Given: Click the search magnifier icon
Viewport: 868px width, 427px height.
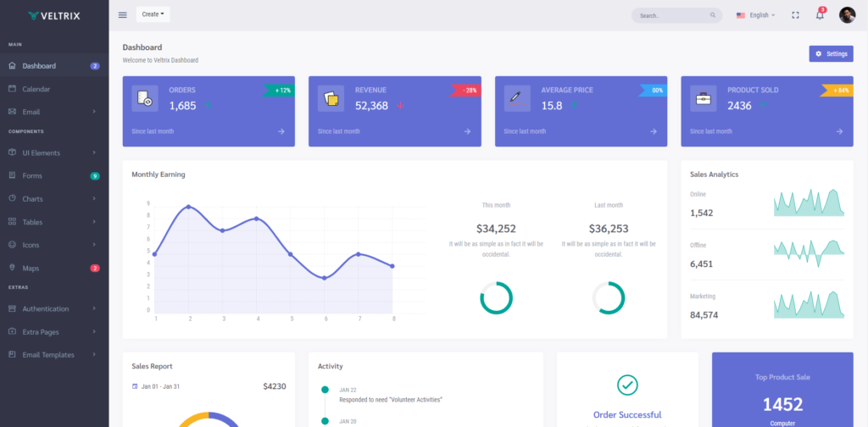Looking at the screenshot, I should 713,15.
